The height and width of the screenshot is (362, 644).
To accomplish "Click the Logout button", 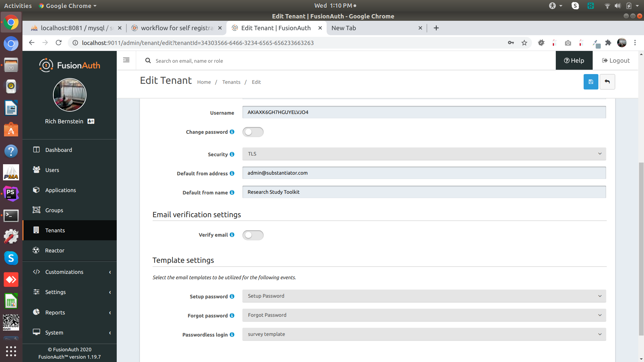I will [x=616, y=61].
